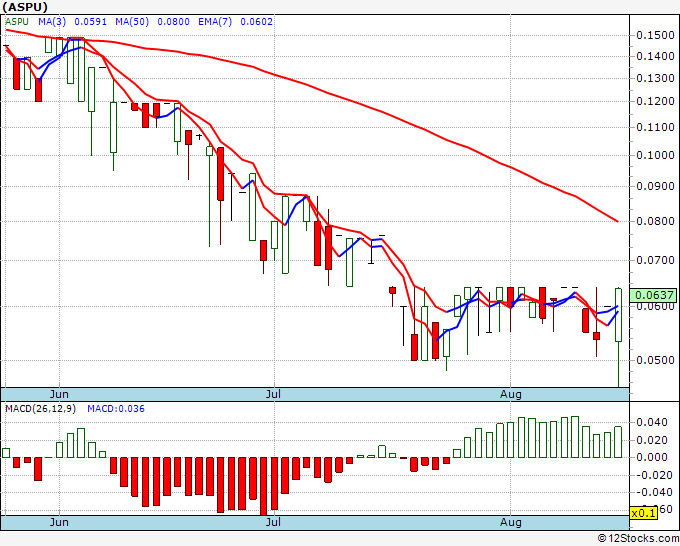Click the MA(3) legend label
Viewport: 680px width, 546px height.
(x=52, y=22)
